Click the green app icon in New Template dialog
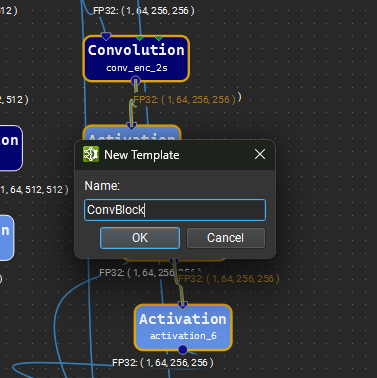 coord(91,154)
